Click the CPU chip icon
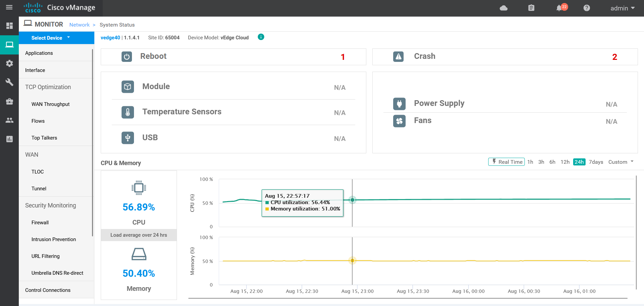The image size is (644, 306). [139, 188]
